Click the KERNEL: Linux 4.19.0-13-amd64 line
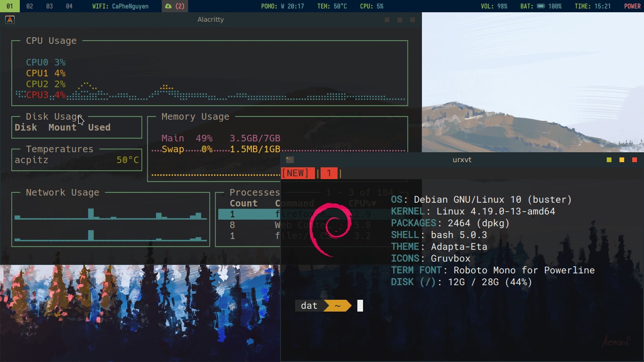 (473, 211)
